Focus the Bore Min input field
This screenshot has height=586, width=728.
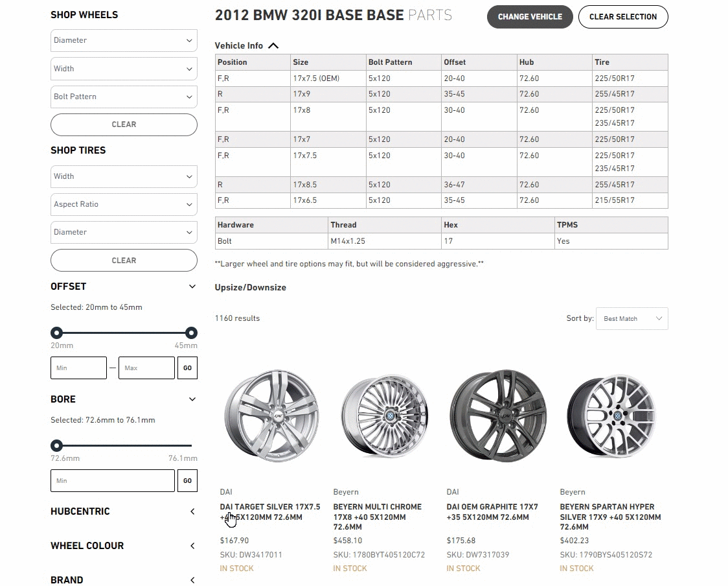(113, 480)
